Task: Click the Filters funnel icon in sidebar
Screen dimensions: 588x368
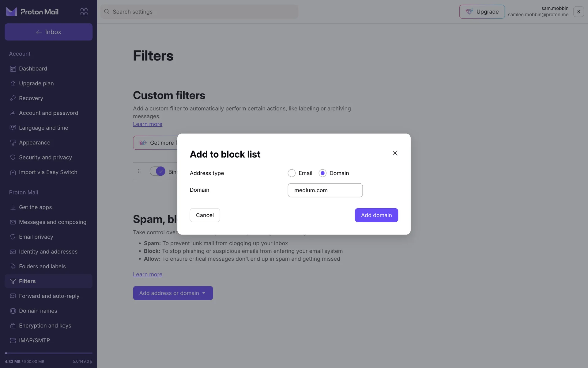Action: click(x=13, y=281)
